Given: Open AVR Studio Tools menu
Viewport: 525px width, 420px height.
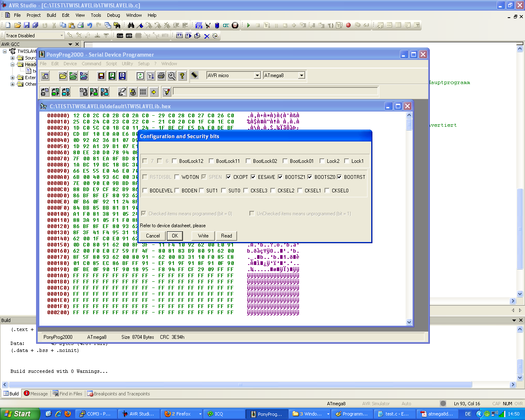Looking at the screenshot, I should (x=96, y=15).
